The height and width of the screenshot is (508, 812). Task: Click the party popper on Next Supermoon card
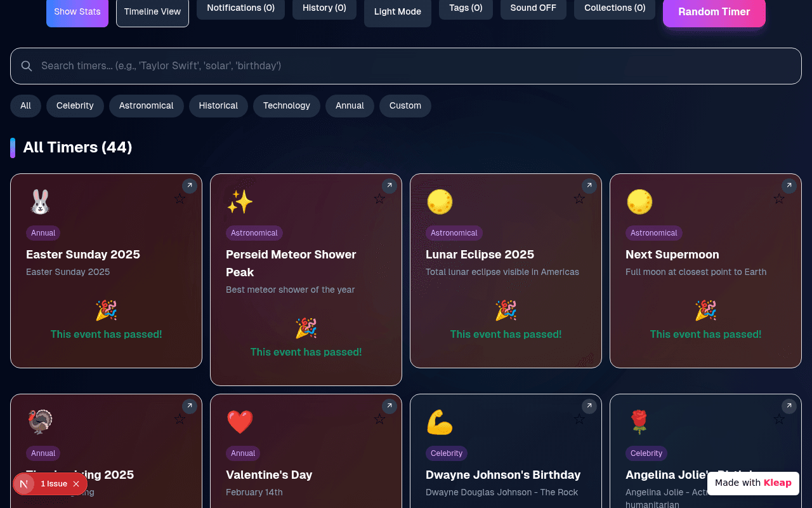(705, 311)
